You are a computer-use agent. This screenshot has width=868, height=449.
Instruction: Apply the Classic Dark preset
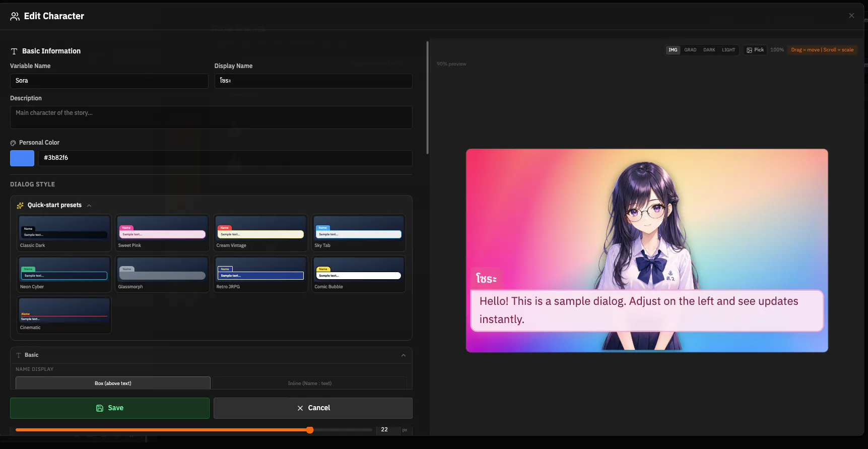click(x=64, y=233)
